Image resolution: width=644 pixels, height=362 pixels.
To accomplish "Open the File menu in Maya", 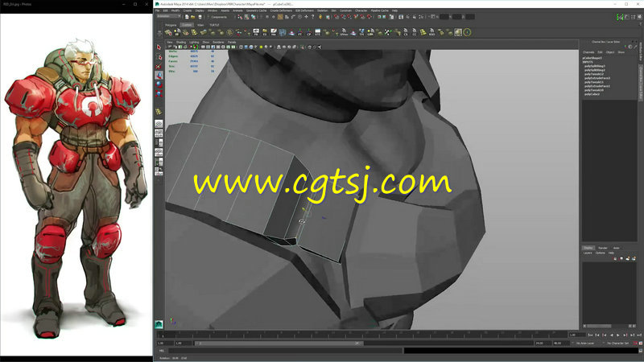I will pyautogui.click(x=157, y=10).
